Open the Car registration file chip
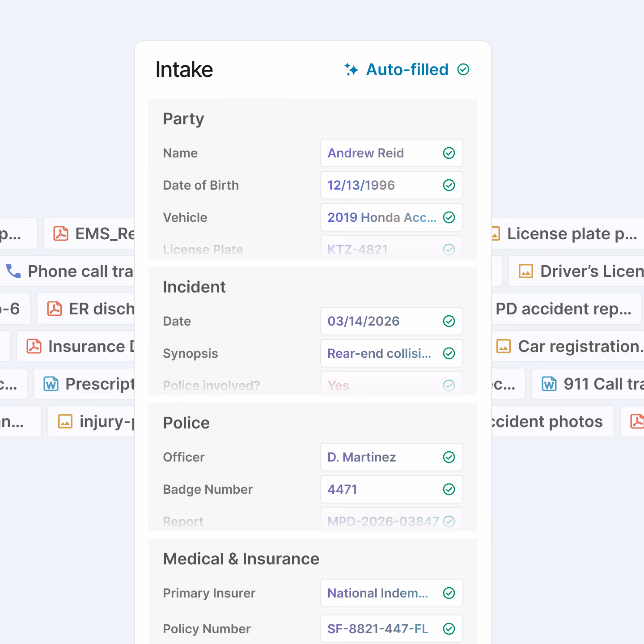This screenshot has height=644, width=644. click(x=568, y=346)
